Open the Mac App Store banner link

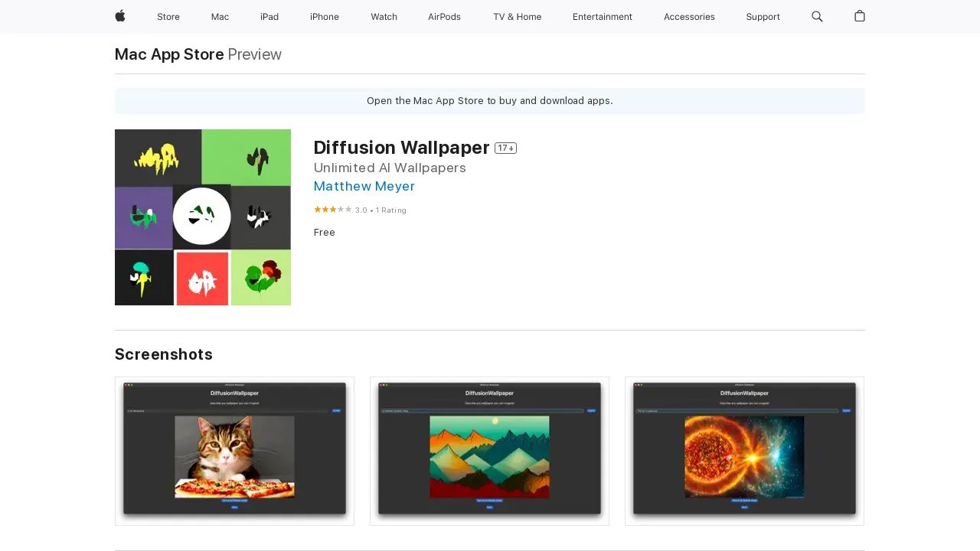[489, 100]
